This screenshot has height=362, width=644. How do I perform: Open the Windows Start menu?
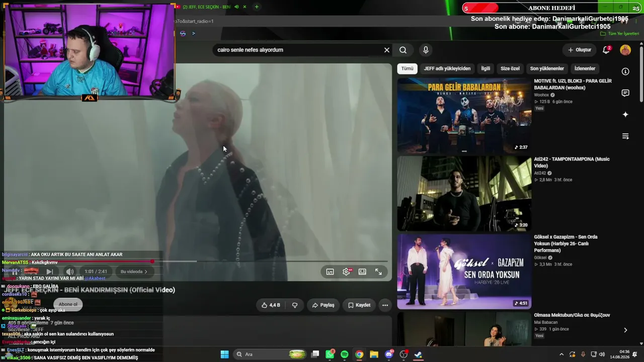pyautogui.click(x=224, y=354)
